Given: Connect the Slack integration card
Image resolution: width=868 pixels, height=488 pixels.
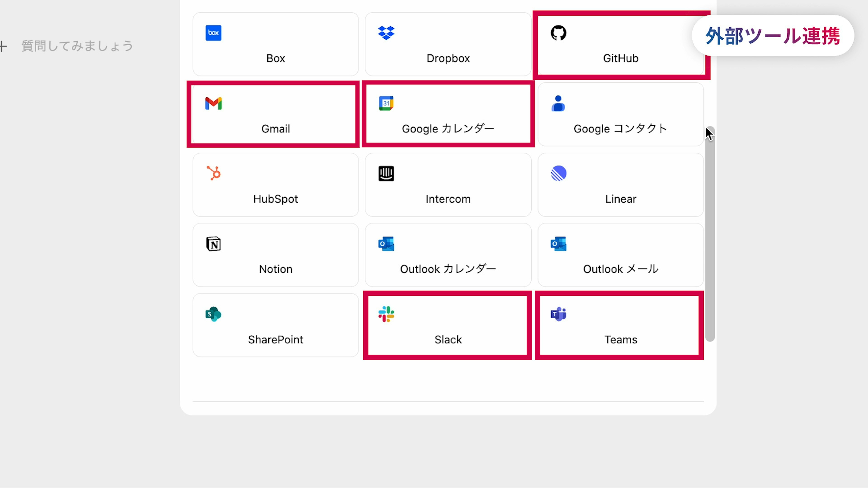Looking at the screenshot, I should click(x=448, y=325).
